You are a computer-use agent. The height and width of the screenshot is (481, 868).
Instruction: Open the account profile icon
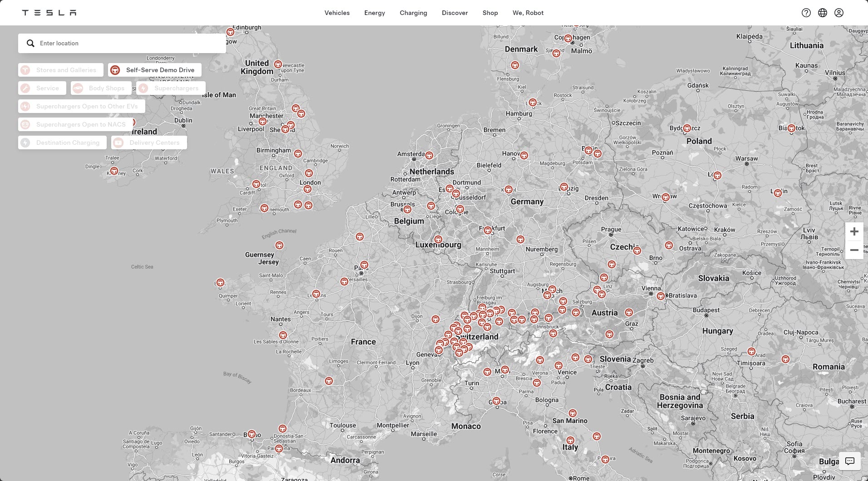838,13
